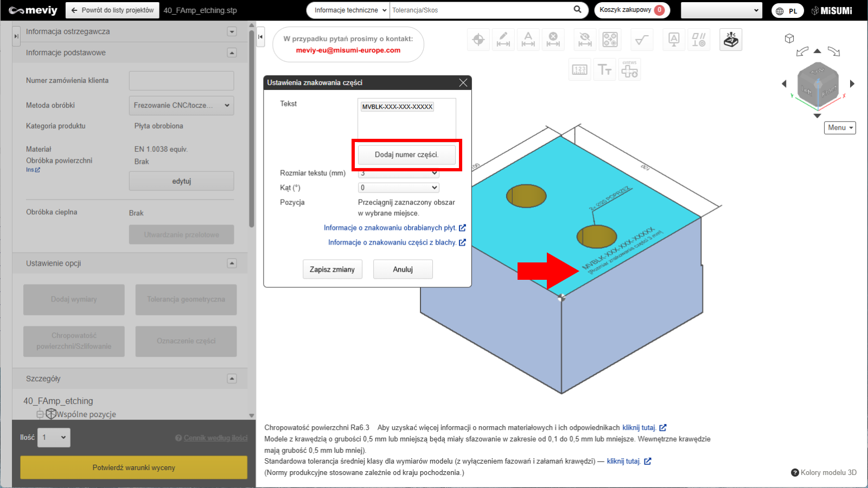This screenshot has height=488, width=868.
Task: Click the Dodaj numer części button
Action: 406,155
